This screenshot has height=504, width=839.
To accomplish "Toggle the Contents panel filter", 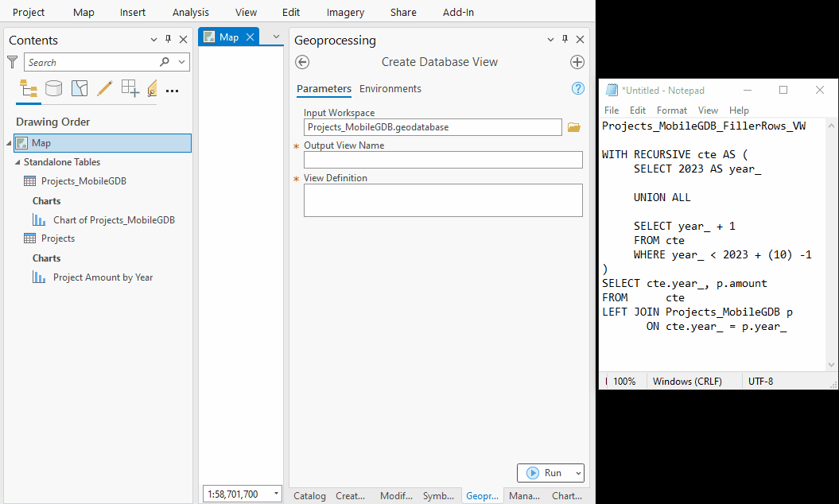I will point(12,61).
